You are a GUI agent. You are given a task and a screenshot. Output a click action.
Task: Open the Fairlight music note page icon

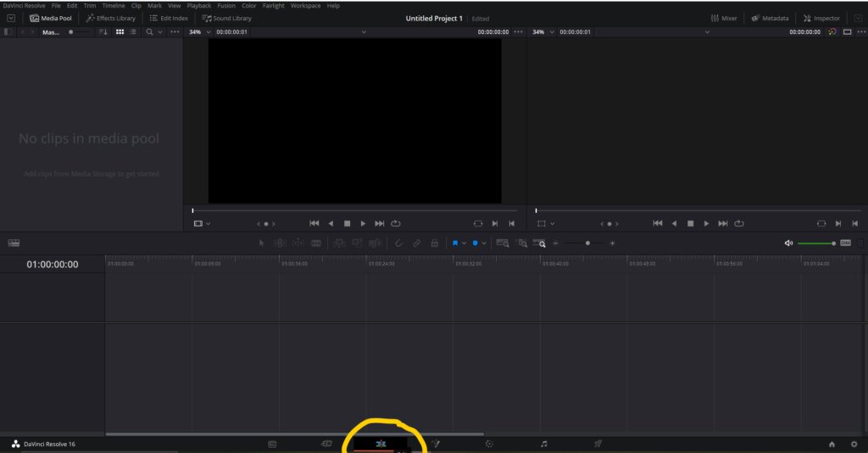[543, 444]
